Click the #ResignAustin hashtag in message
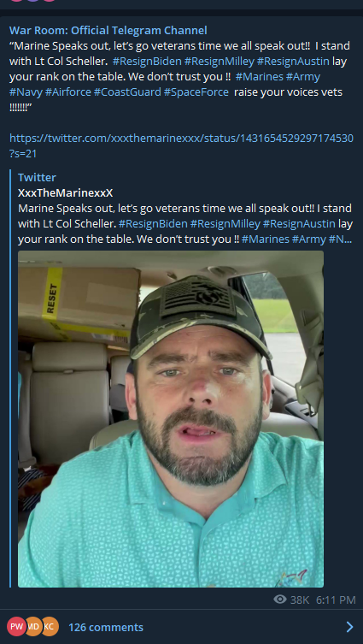The width and height of the screenshot is (363, 644). 293,62
